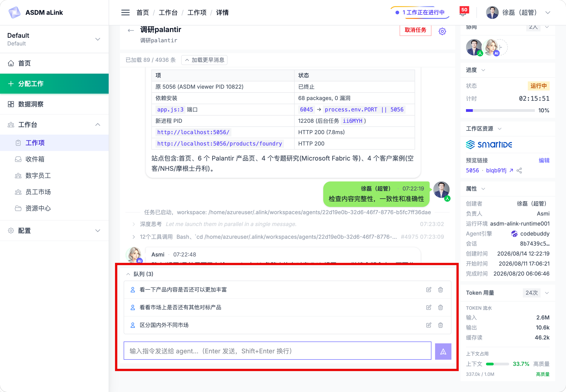Delete queued item 看看市场上是否还有其他对标产品
The width and height of the screenshot is (566, 392).
(441, 307)
